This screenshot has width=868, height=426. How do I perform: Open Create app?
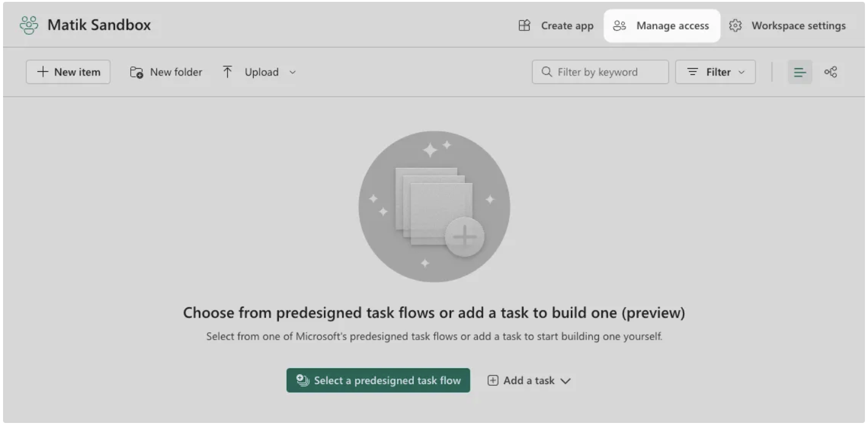point(556,26)
